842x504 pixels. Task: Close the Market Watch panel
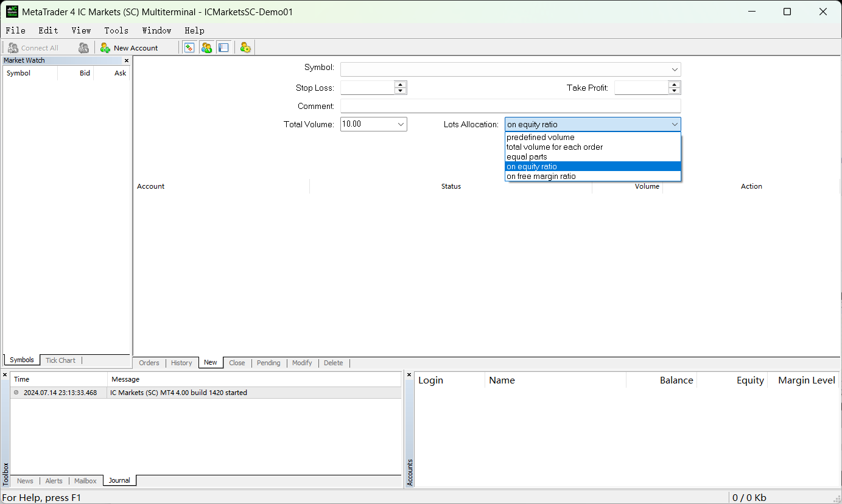[x=127, y=60]
